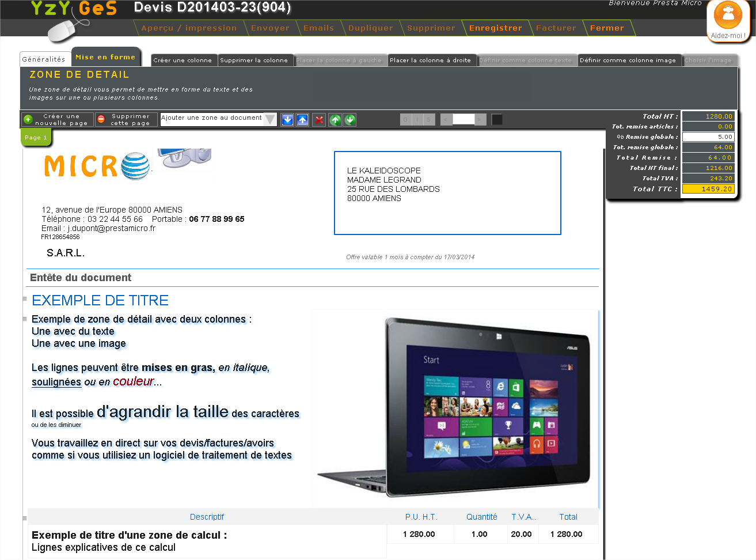Click the Enregistrer menu item

496,28
